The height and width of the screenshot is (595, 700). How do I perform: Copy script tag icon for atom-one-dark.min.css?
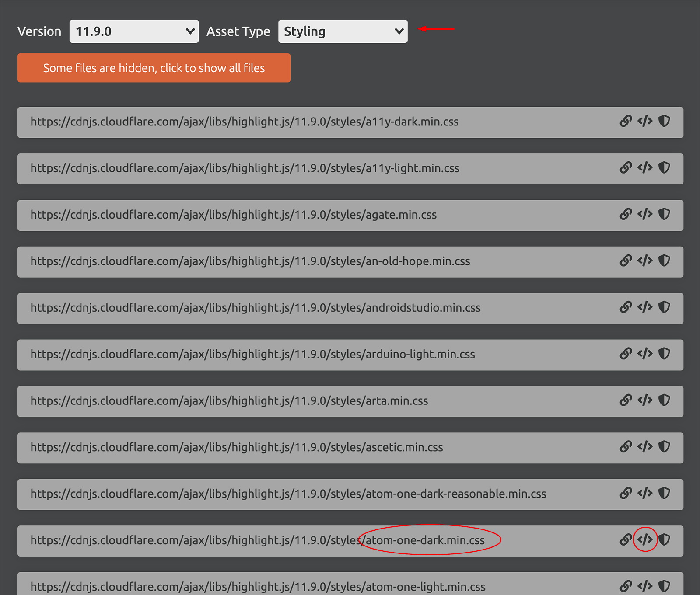(x=645, y=540)
